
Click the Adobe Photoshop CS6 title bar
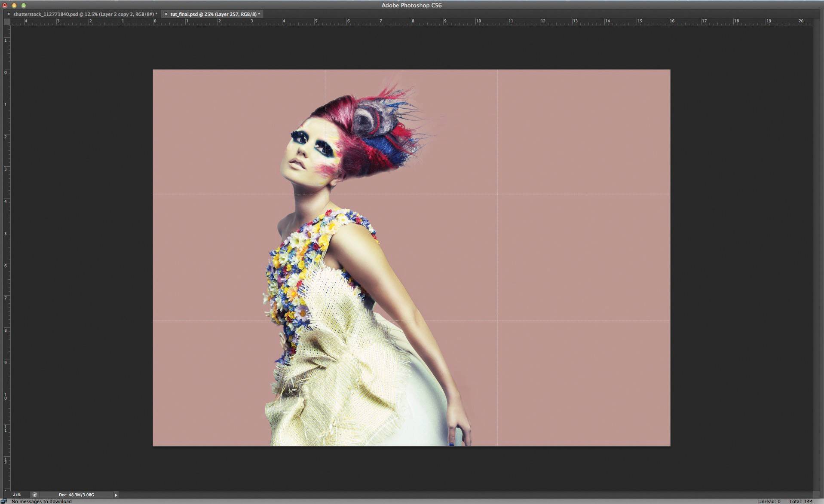[x=411, y=5]
